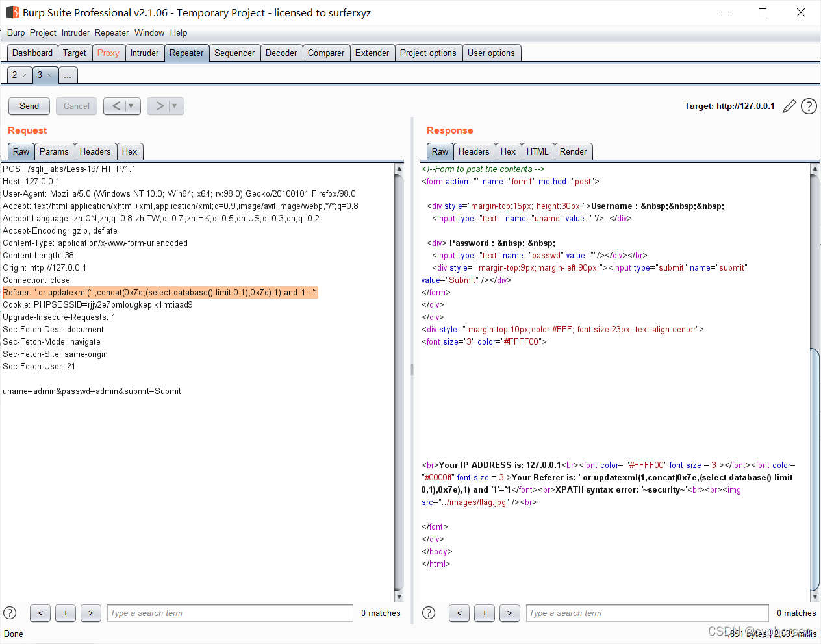Viewport: 821px width, 644px height.
Task: Open the Intruder menu
Action: 76,32
